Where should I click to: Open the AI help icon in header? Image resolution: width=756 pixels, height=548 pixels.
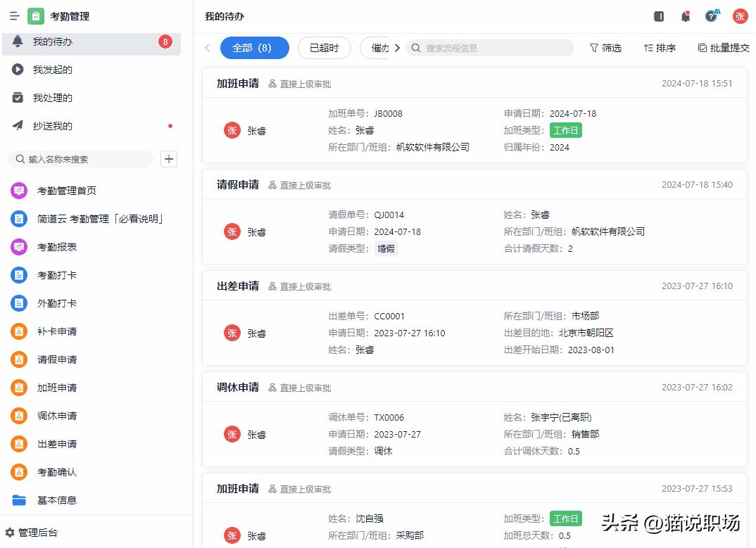[712, 16]
